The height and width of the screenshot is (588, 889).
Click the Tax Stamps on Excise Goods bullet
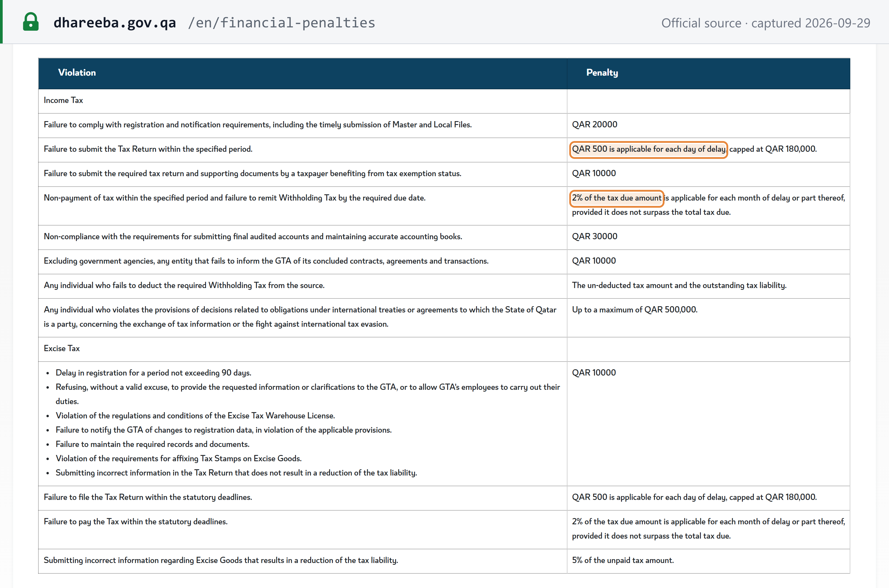click(x=179, y=459)
